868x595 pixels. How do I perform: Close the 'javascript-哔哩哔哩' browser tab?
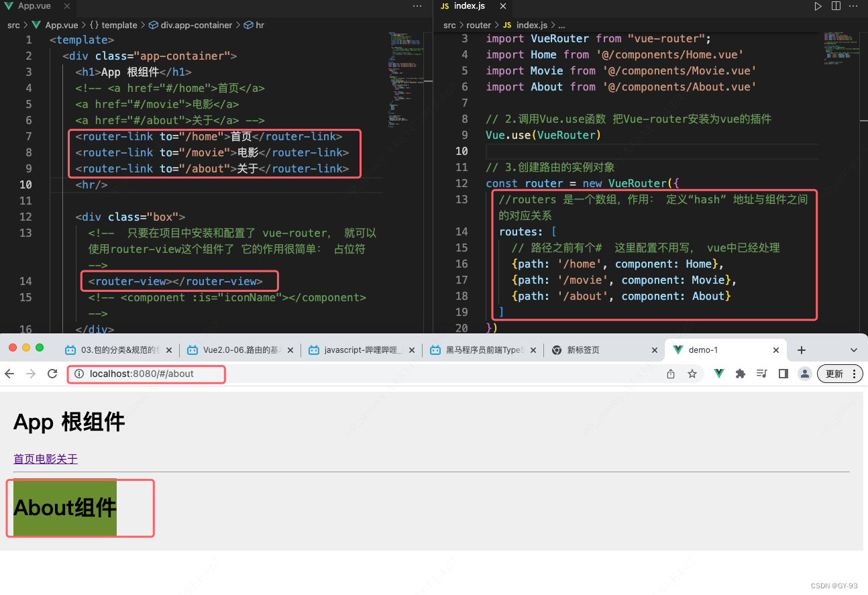point(411,350)
